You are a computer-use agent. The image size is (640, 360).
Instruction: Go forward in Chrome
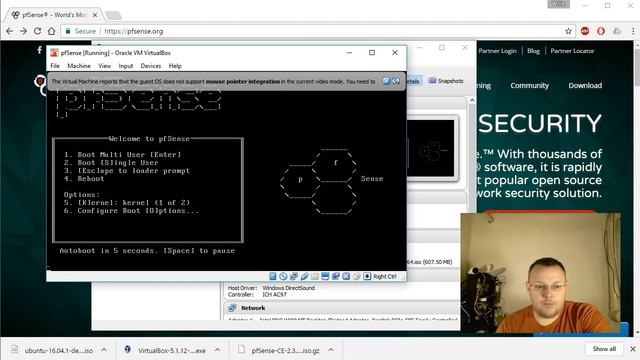23,31
